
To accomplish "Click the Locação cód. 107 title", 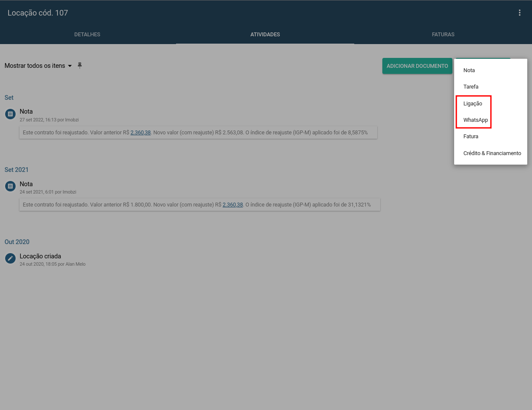I will (38, 13).
